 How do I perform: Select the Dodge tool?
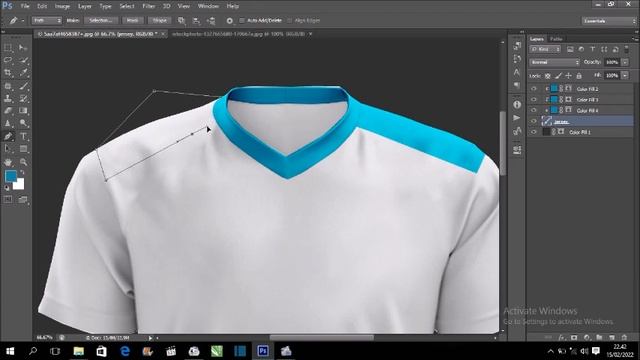coord(23,123)
